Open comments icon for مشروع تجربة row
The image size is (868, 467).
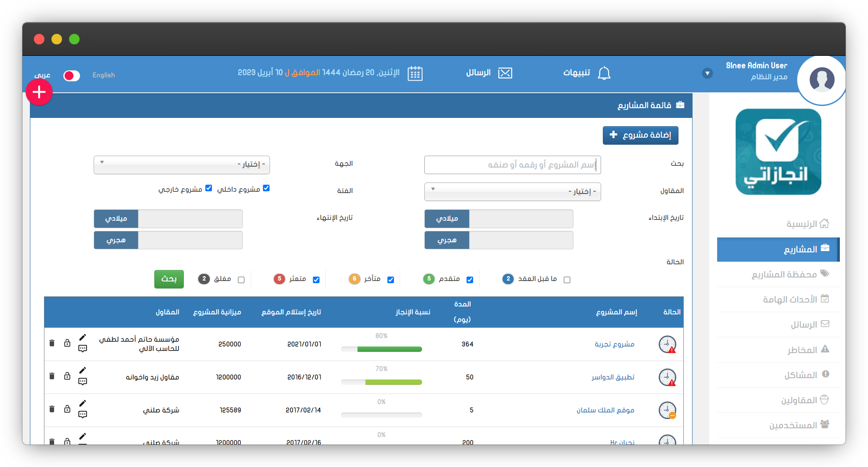tap(83, 349)
